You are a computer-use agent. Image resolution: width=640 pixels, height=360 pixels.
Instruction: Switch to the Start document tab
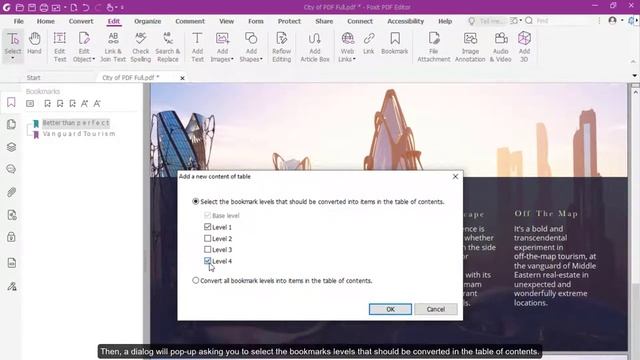[x=33, y=78]
